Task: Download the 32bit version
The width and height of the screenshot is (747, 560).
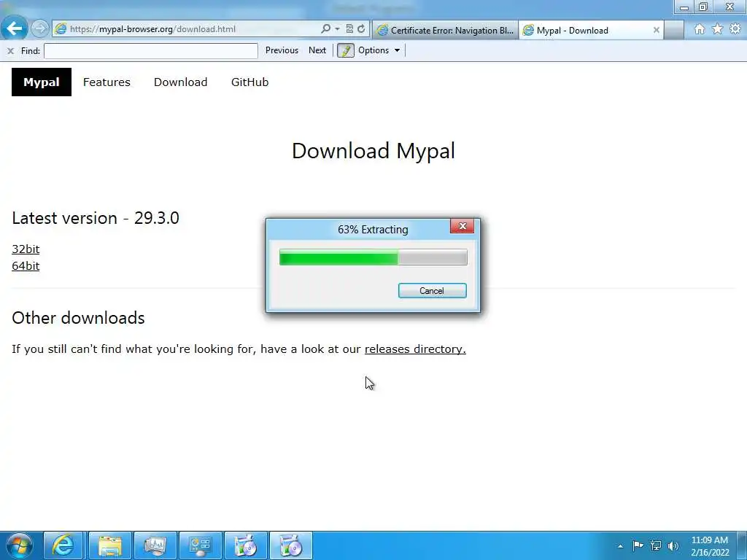Action: [x=26, y=249]
